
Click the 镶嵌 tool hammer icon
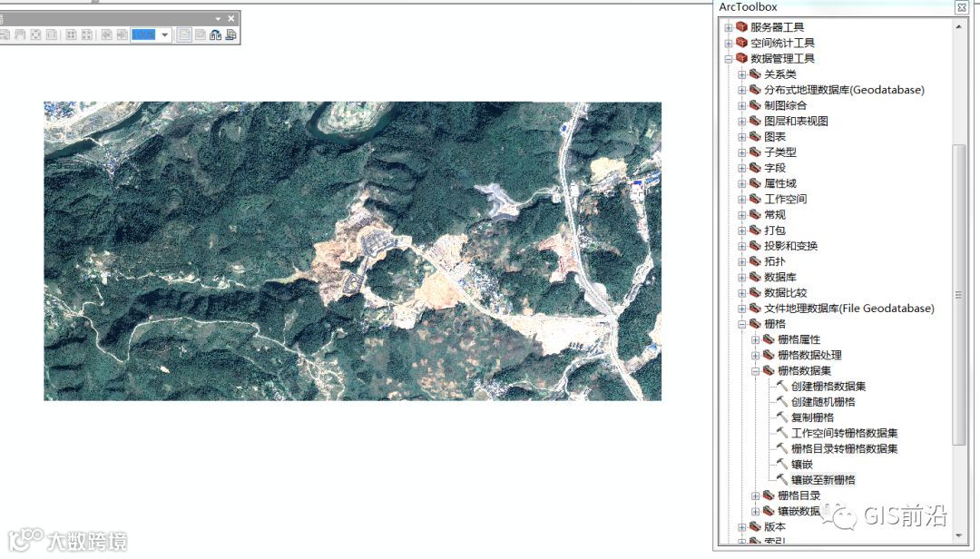coord(782,464)
